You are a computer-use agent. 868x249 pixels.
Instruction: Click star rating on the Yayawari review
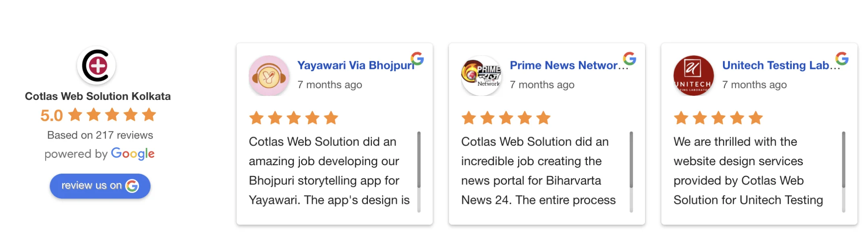(294, 118)
